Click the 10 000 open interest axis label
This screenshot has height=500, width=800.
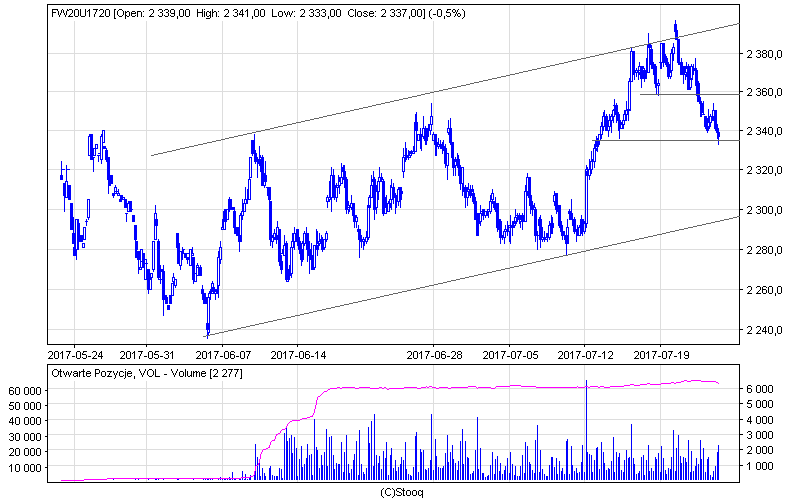tap(25, 468)
